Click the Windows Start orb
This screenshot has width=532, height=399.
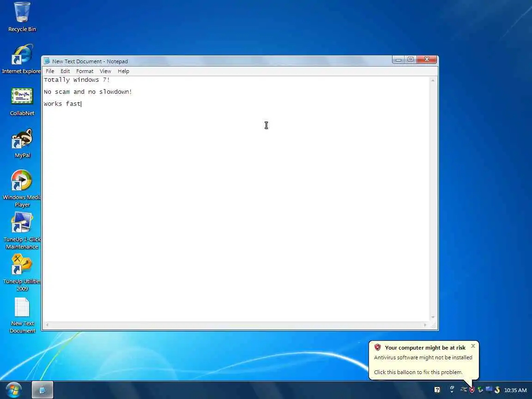pyautogui.click(x=13, y=390)
